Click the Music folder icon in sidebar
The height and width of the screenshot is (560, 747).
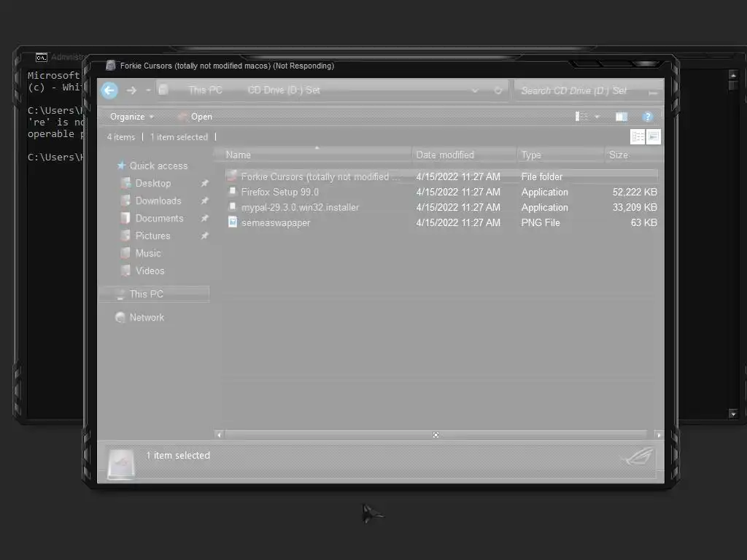click(x=125, y=253)
